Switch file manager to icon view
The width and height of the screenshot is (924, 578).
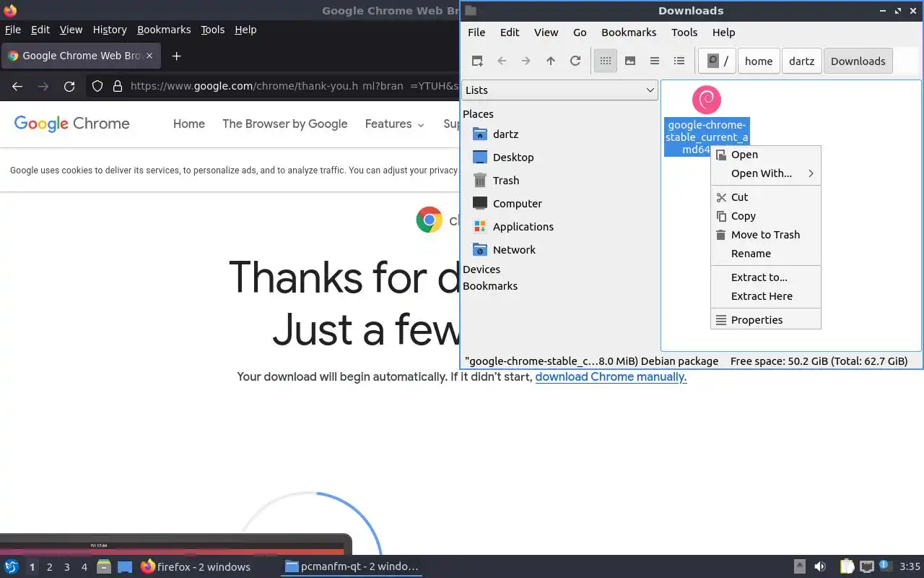(x=606, y=61)
